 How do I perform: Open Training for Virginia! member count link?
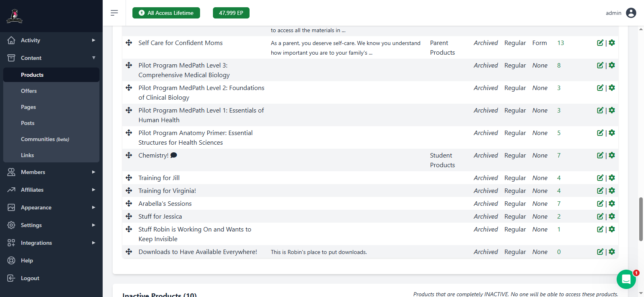559,191
